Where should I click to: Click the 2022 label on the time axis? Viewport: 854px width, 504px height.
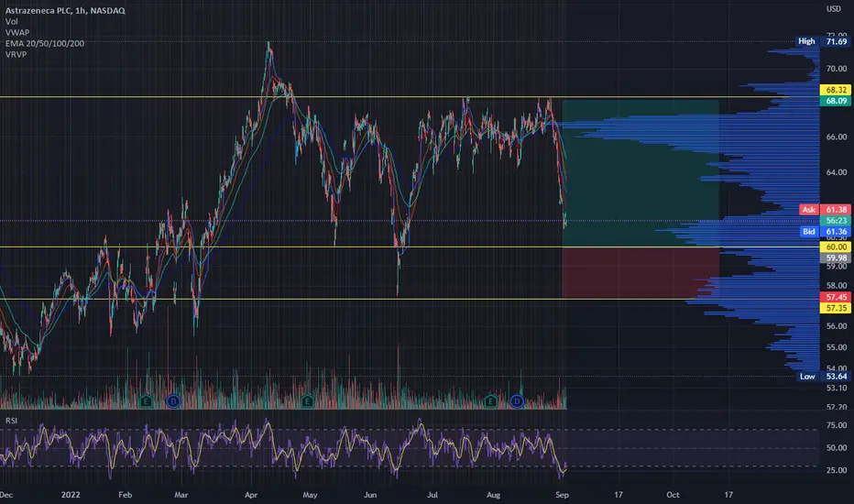coord(71,495)
